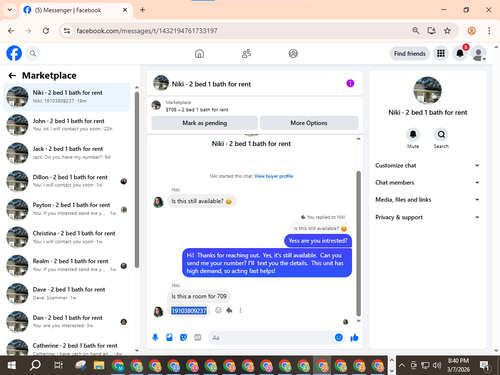Open the tab search dropdown arrow
The height and width of the screenshot is (375, 500).
10,10
